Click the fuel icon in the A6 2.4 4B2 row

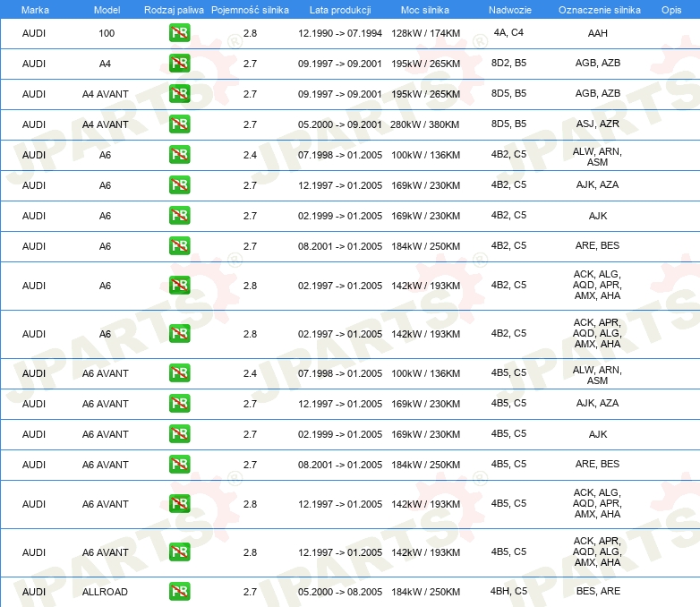(x=179, y=154)
